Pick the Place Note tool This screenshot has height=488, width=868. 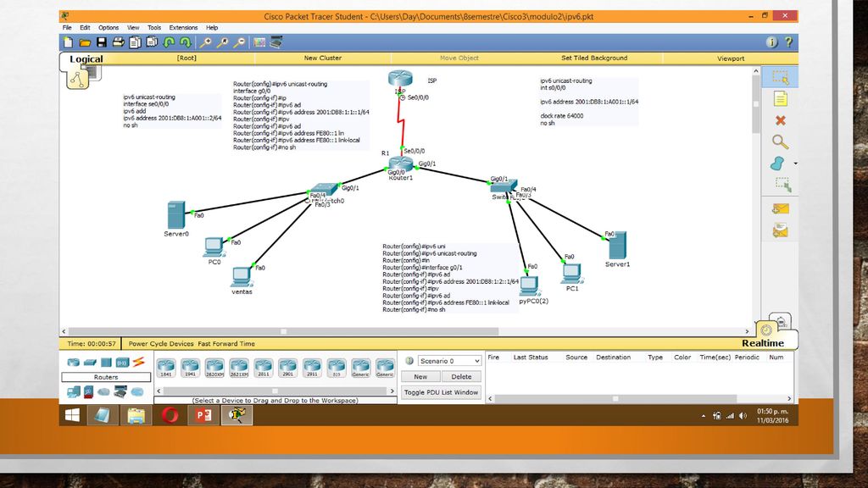(x=780, y=98)
